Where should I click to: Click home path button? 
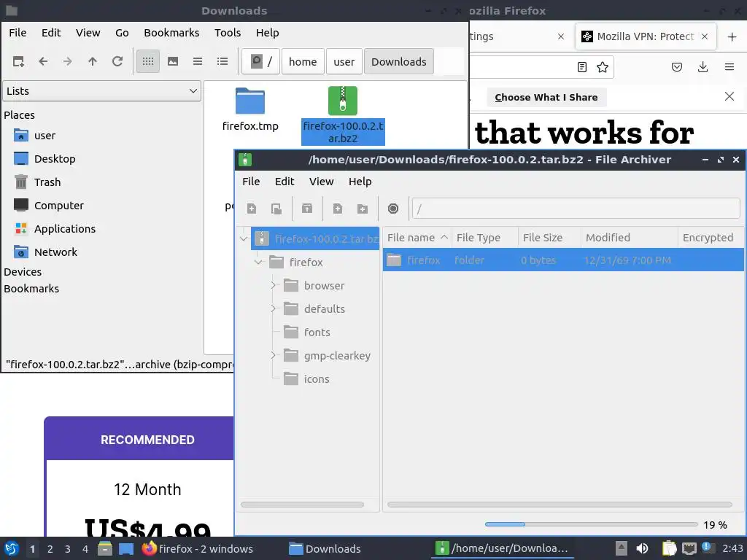click(303, 61)
